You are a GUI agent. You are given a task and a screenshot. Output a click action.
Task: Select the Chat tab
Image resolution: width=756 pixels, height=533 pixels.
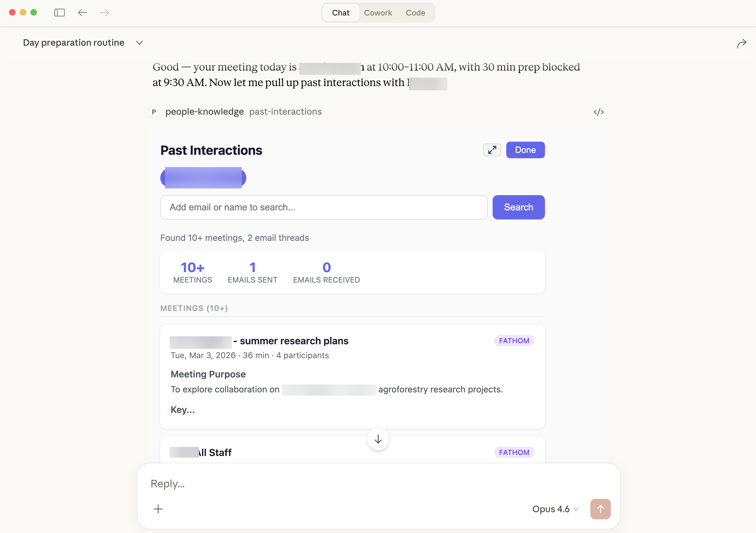pyautogui.click(x=340, y=13)
